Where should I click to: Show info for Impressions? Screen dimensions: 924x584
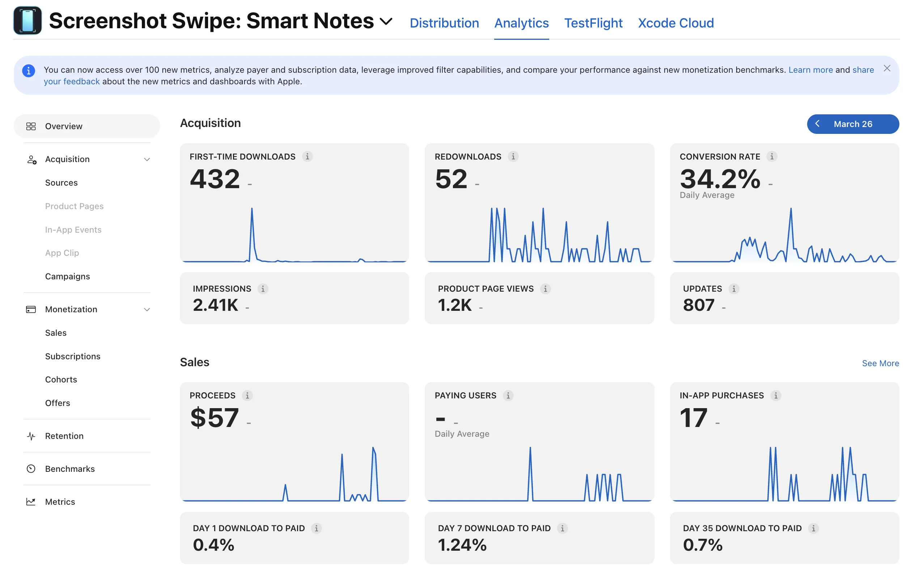point(262,288)
